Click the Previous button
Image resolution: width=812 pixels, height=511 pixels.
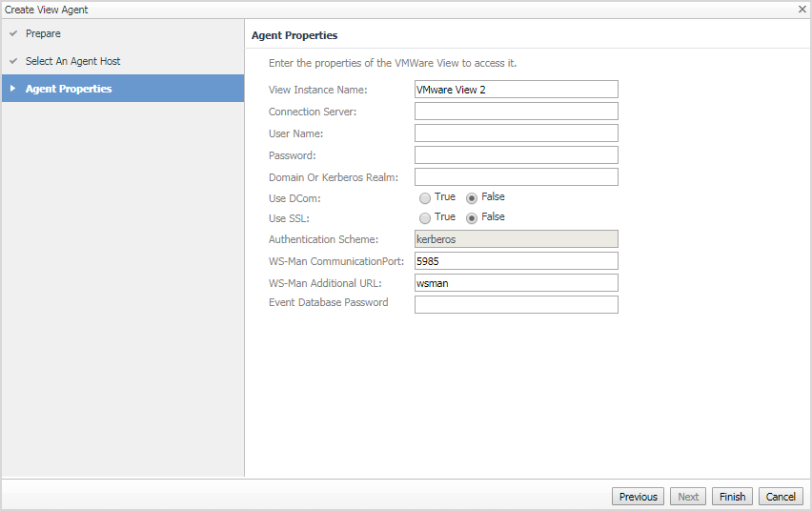(x=638, y=497)
